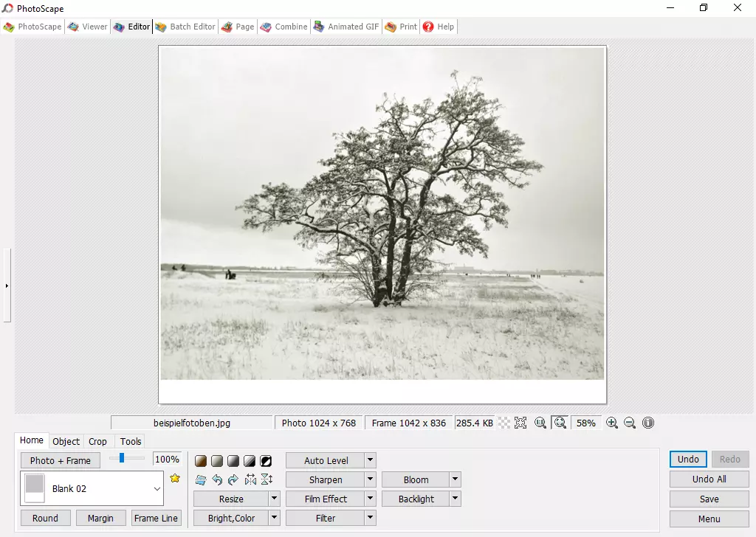Image resolution: width=756 pixels, height=537 pixels.
Task: Apply the sepia tone icon
Action: click(x=201, y=461)
